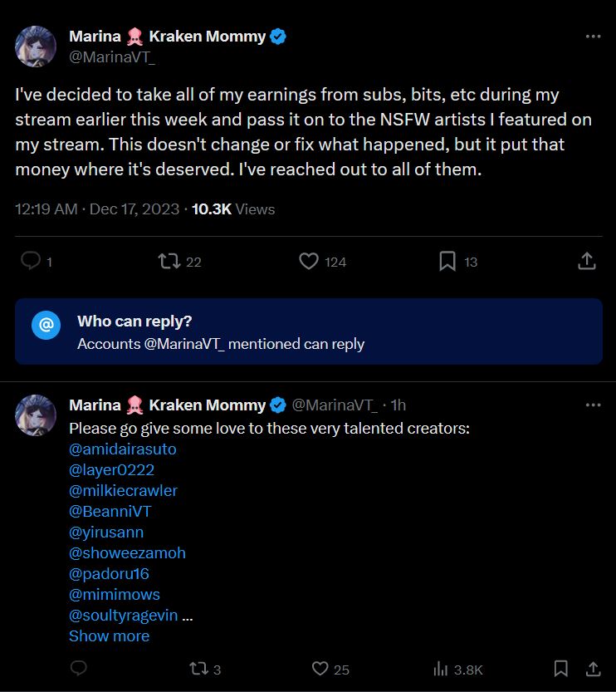This screenshot has width=616, height=692.
Task: Open more options on the reply tweet
Action: coord(593,405)
